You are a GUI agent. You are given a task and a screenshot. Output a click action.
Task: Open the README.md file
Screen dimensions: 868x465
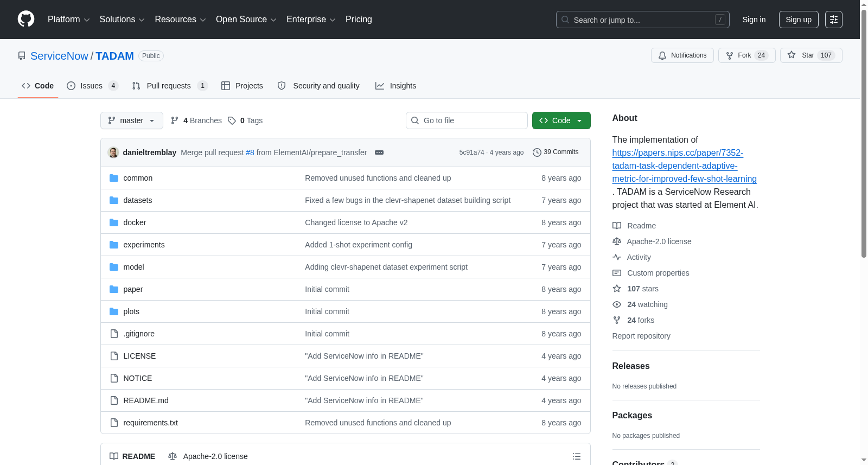pos(146,400)
